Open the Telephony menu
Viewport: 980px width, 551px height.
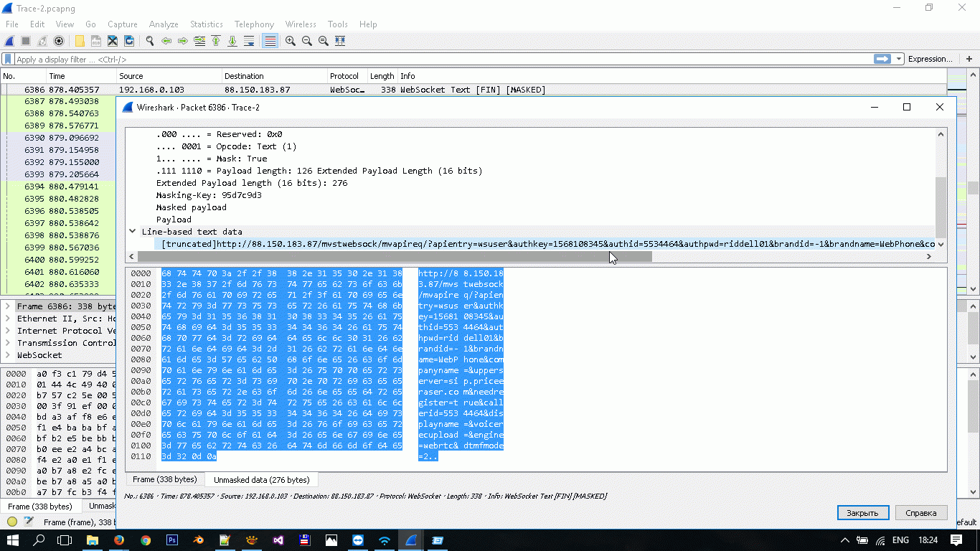coord(254,24)
